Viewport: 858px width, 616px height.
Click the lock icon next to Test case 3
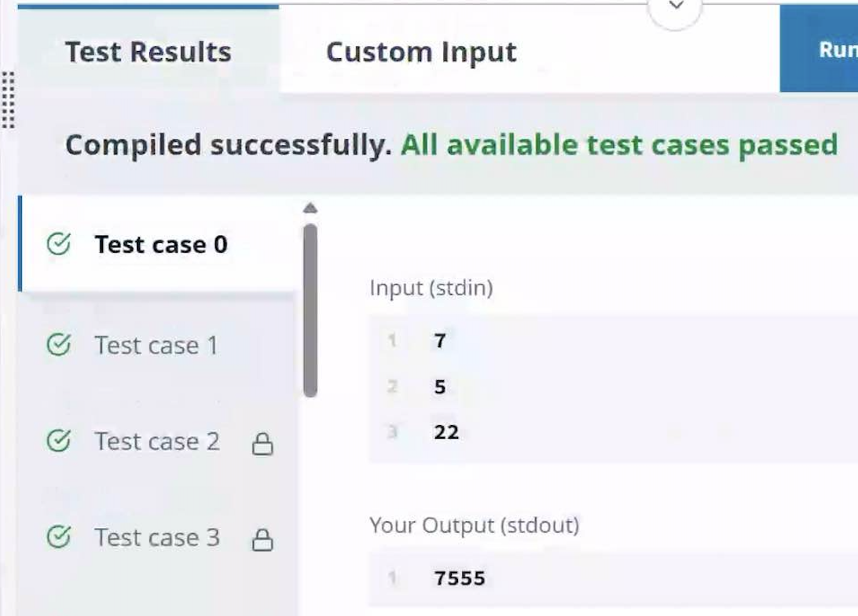click(262, 540)
